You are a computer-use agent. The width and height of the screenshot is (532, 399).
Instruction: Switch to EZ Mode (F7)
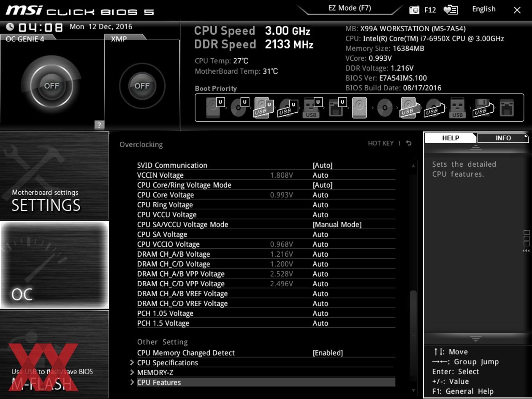(x=349, y=8)
